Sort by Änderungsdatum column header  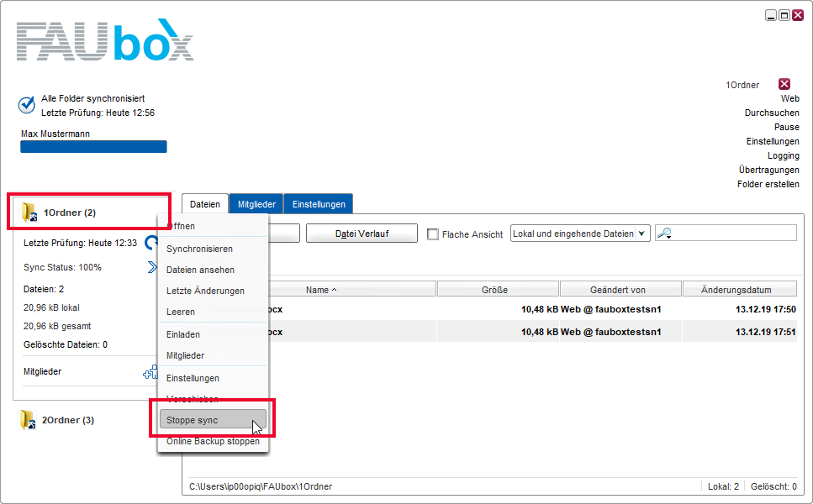[x=740, y=290]
